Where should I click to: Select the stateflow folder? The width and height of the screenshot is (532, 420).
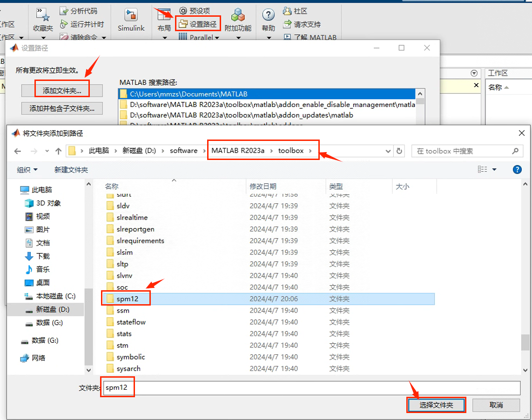pyautogui.click(x=131, y=322)
